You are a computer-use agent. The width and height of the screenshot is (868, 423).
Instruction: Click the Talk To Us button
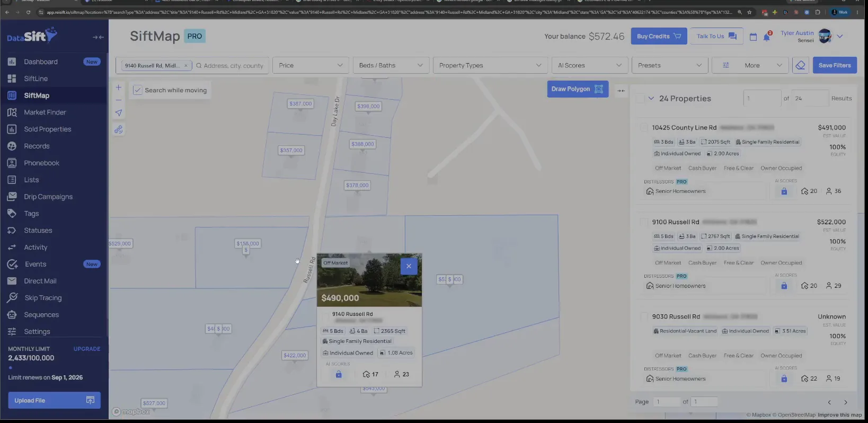click(716, 36)
